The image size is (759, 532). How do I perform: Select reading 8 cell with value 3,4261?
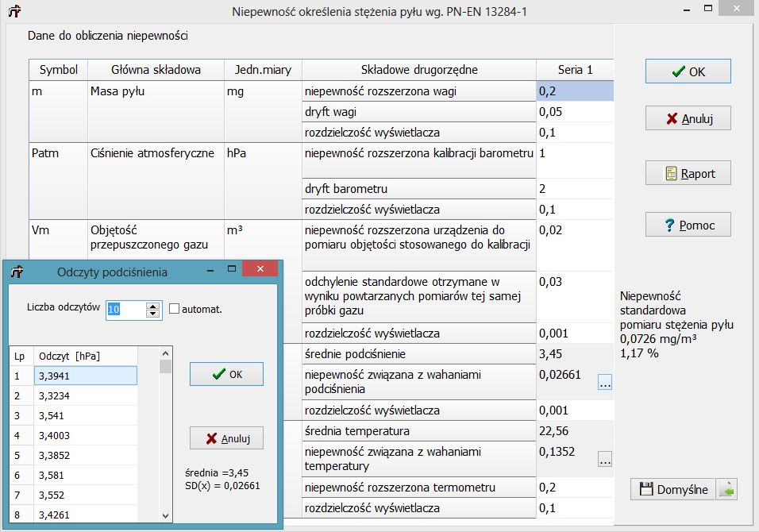(86, 514)
